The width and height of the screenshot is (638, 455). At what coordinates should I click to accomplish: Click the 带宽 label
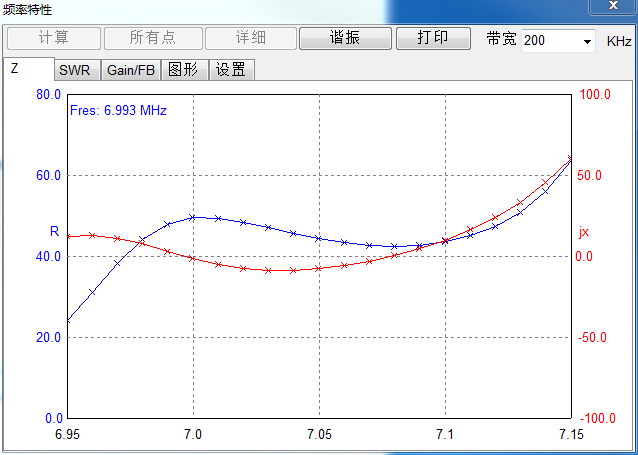[x=501, y=39]
